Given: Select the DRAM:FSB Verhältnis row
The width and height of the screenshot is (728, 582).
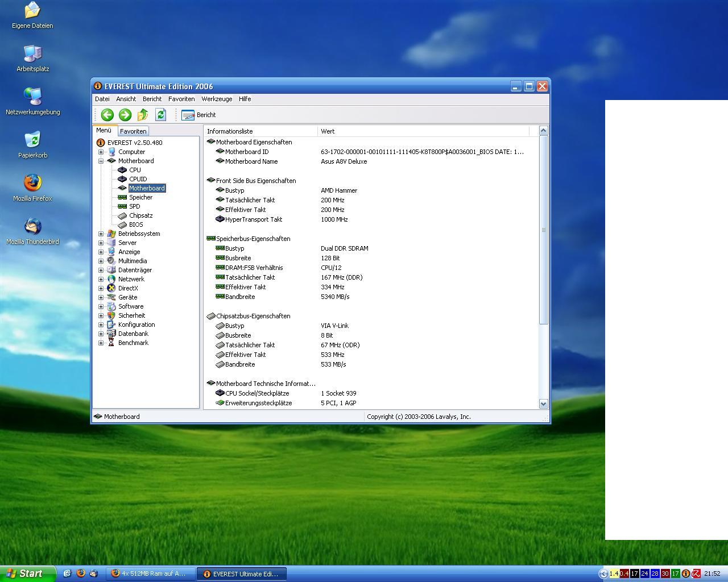Looking at the screenshot, I should pyautogui.click(x=371, y=268).
